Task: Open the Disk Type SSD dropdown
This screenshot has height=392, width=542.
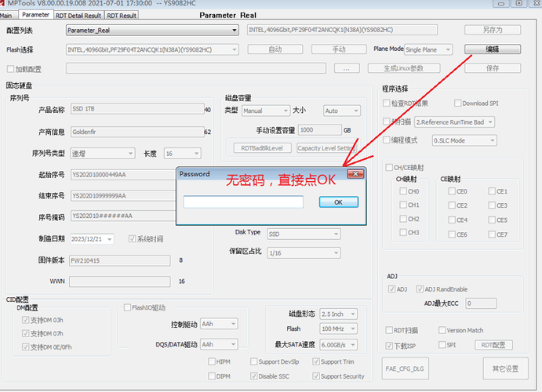Action: tap(304, 234)
